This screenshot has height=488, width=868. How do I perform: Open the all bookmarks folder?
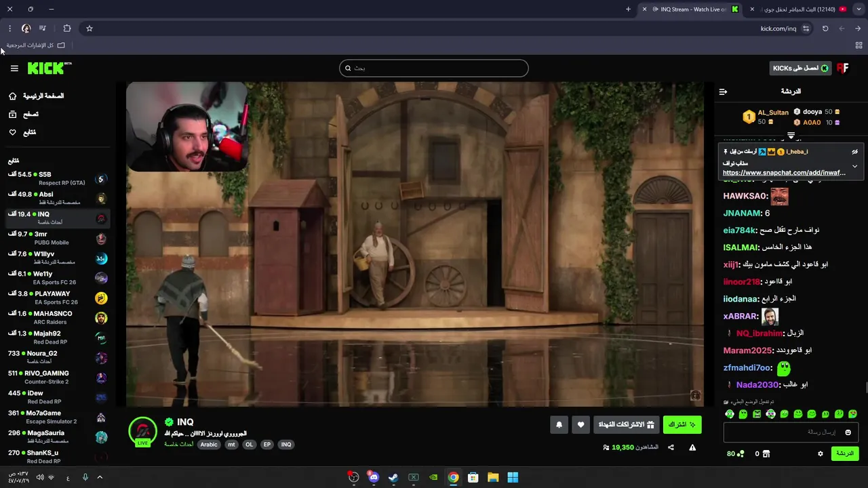[36, 45]
